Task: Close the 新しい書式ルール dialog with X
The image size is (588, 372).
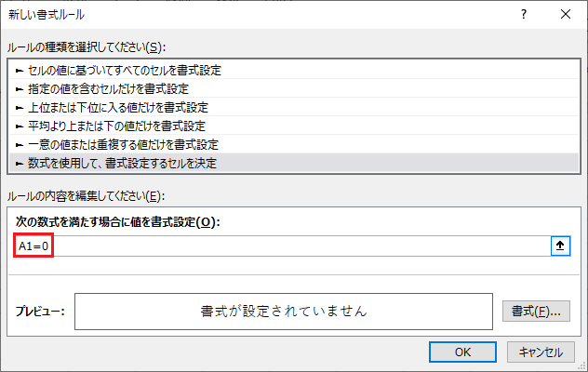Action: [x=567, y=14]
